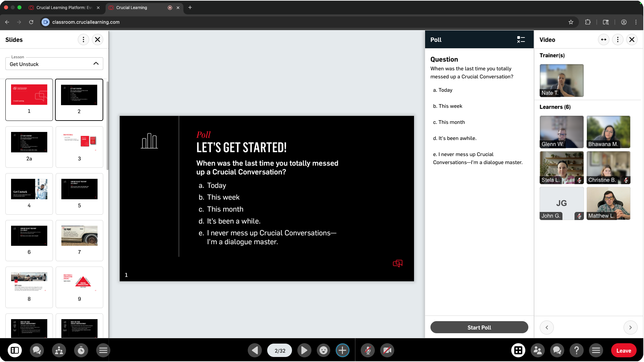Click the slides list scrollbar
The width and height of the screenshot is (644, 362).
[x=107, y=126]
